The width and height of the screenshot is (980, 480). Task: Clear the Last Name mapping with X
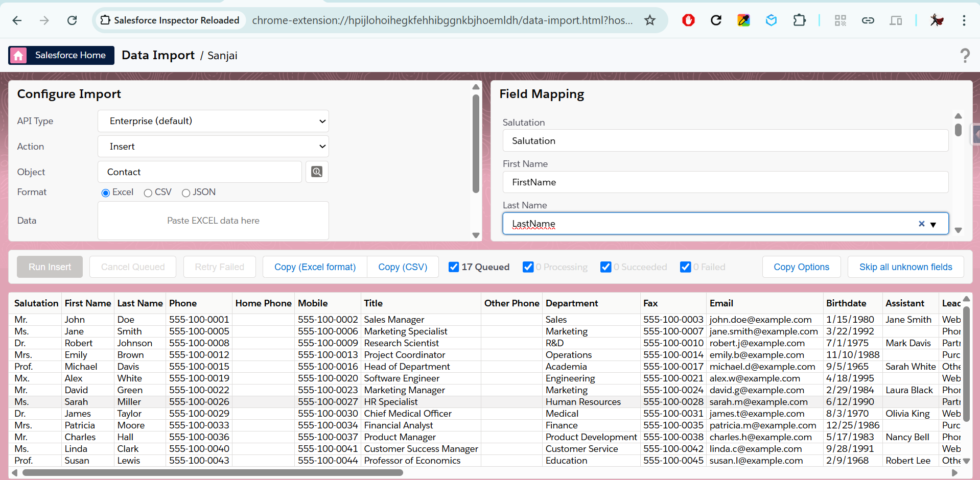coord(921,224)
